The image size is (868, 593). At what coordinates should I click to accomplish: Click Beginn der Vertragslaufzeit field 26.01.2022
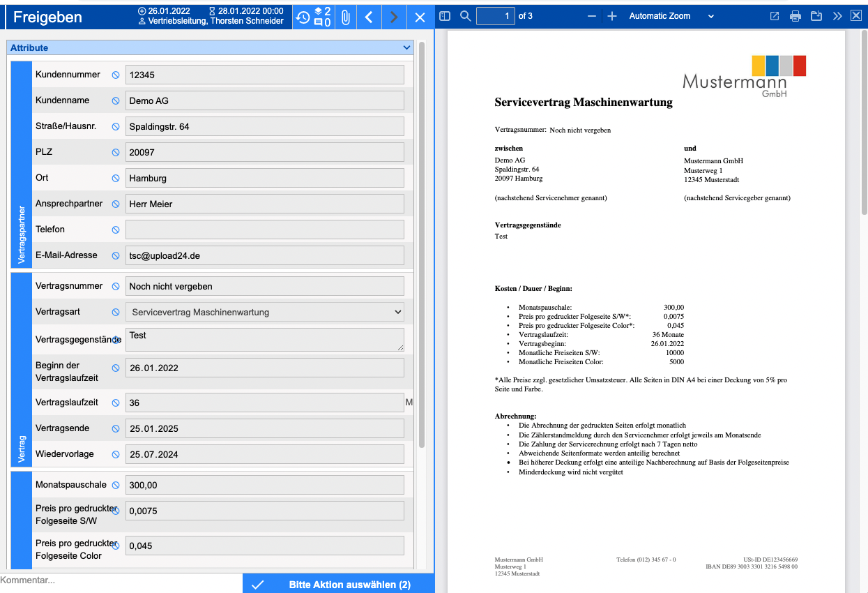[265, 368]
